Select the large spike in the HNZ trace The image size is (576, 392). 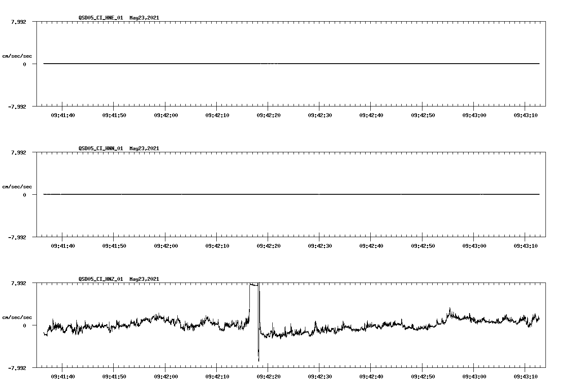coord(254,297)
